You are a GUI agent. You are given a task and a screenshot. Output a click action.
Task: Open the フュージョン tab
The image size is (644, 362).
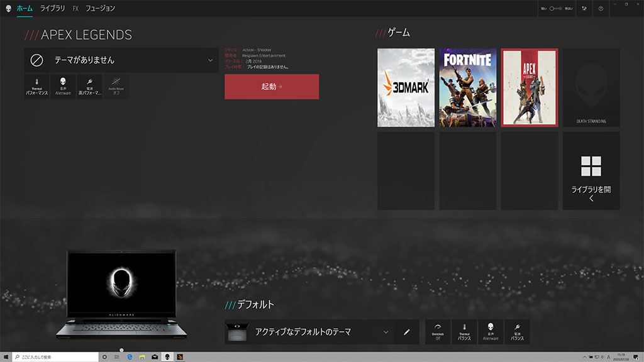pyautogui.click(x=100, y=8)
